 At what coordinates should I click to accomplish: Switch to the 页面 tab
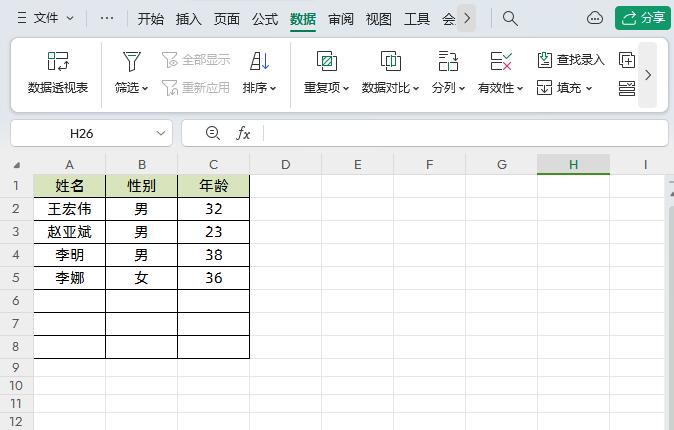pyautogui.click(x=227, y=19)
